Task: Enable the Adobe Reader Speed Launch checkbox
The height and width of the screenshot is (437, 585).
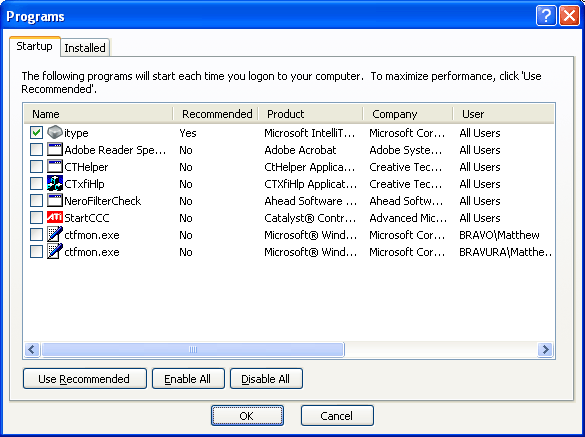Action: (37, 150)
